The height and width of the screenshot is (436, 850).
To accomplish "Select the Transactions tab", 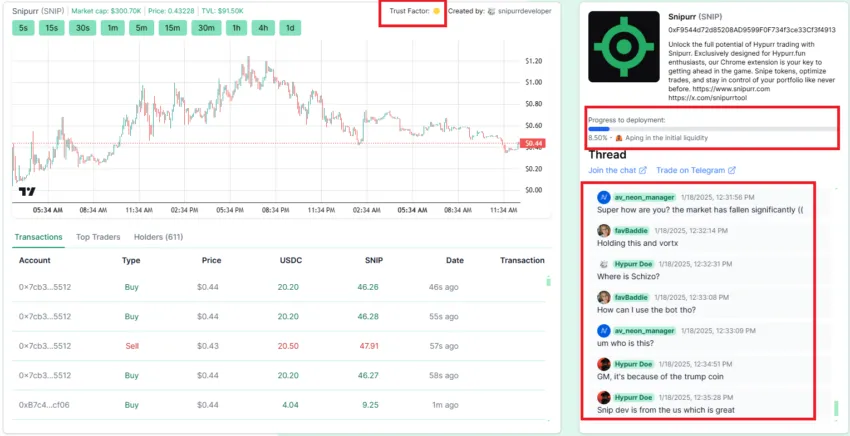I will point(38,237).
